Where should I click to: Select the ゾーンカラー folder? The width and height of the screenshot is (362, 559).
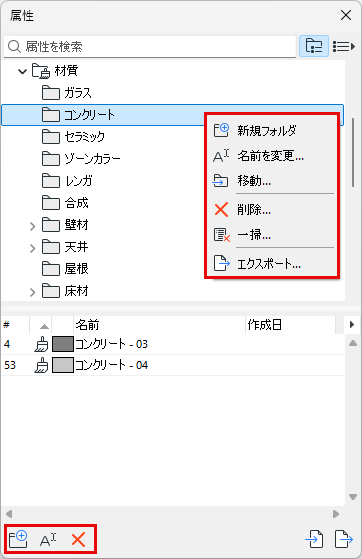click(81, 159)
